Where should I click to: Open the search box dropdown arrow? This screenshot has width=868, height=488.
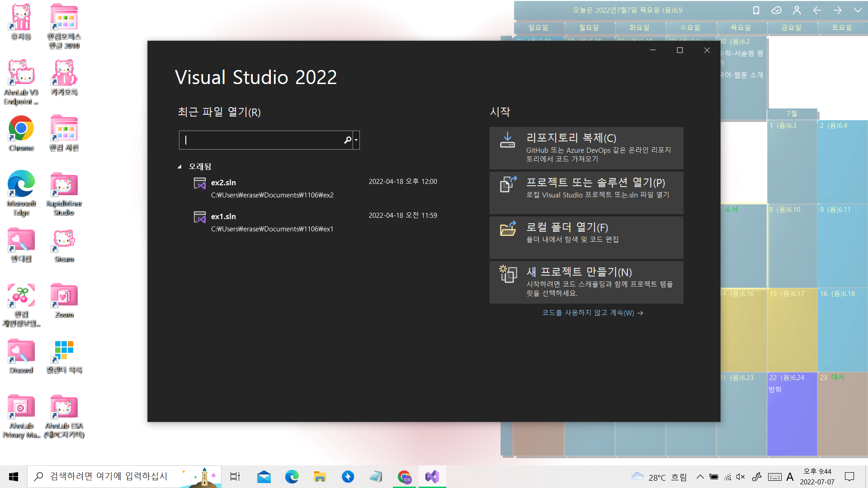356,140
